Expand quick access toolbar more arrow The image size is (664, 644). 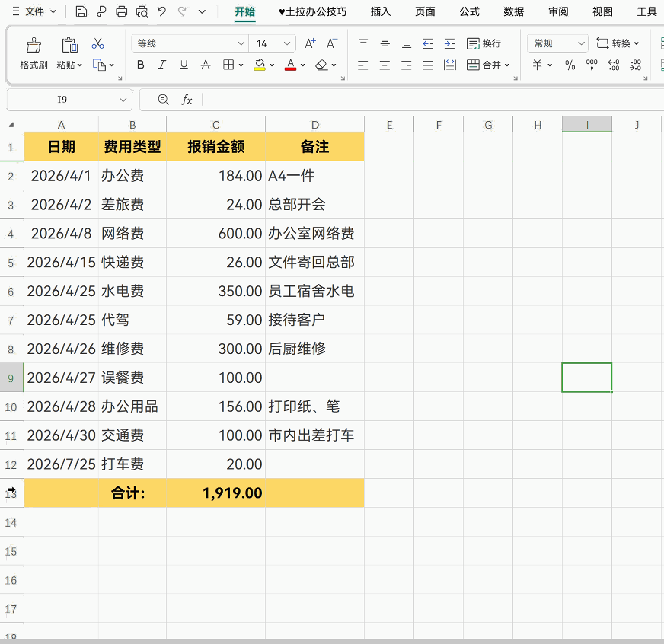(202, 12)
